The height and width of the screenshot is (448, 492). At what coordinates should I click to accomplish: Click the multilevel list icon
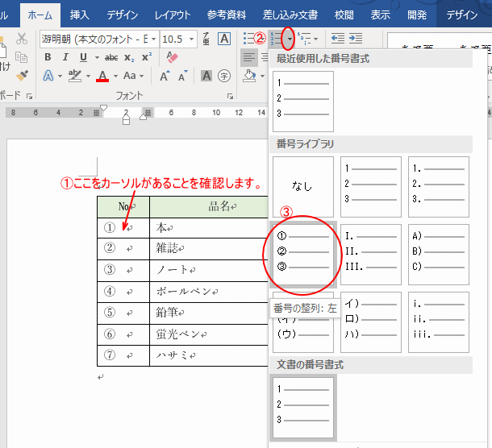pos(304,39)
